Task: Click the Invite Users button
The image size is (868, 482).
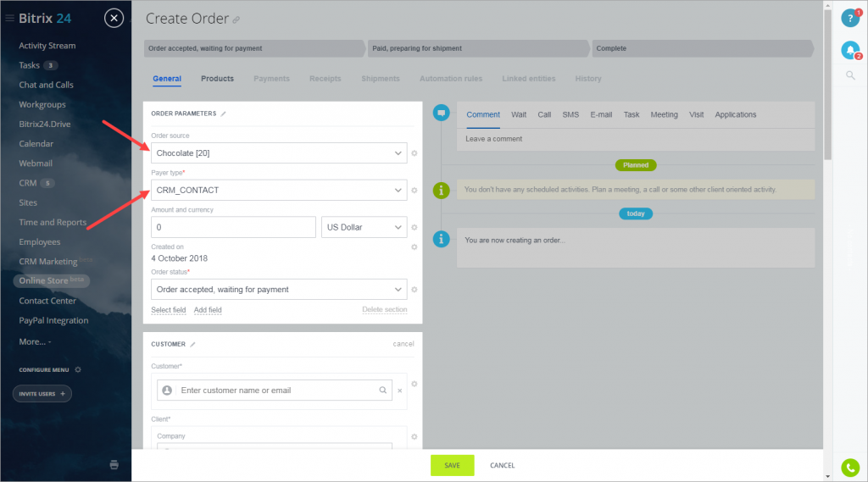Action: pos(42,393)
